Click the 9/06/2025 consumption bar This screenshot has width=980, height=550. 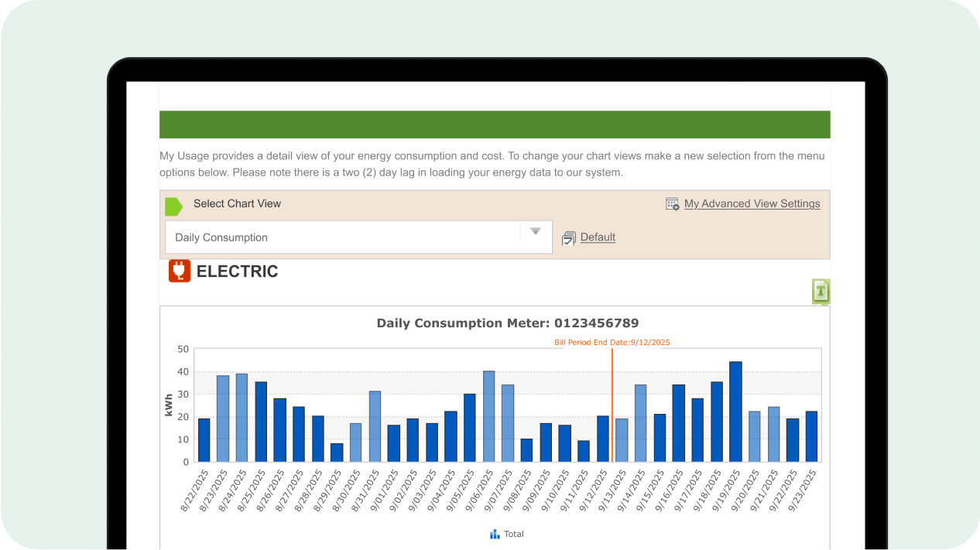pos(488,416)
